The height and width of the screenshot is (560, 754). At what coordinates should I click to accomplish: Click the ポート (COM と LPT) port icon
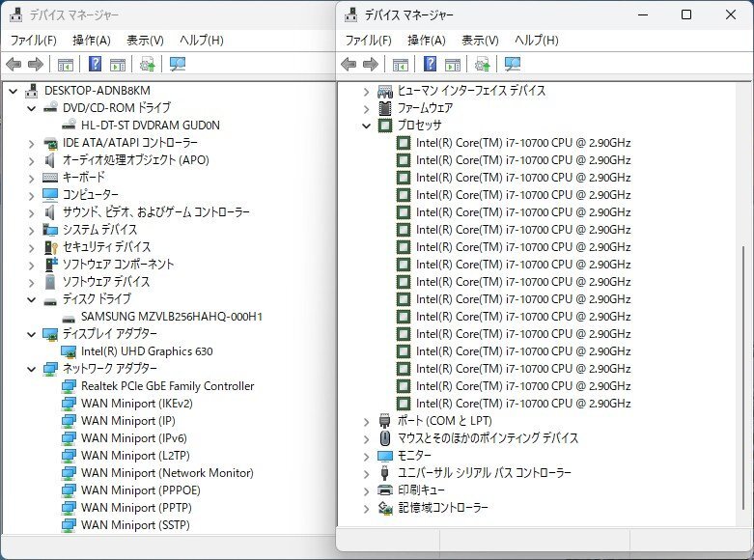tap(384, 421)
